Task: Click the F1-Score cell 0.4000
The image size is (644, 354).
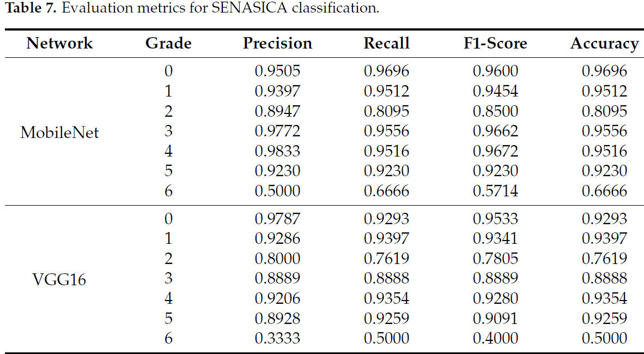Action: click(x=495, y=338)
